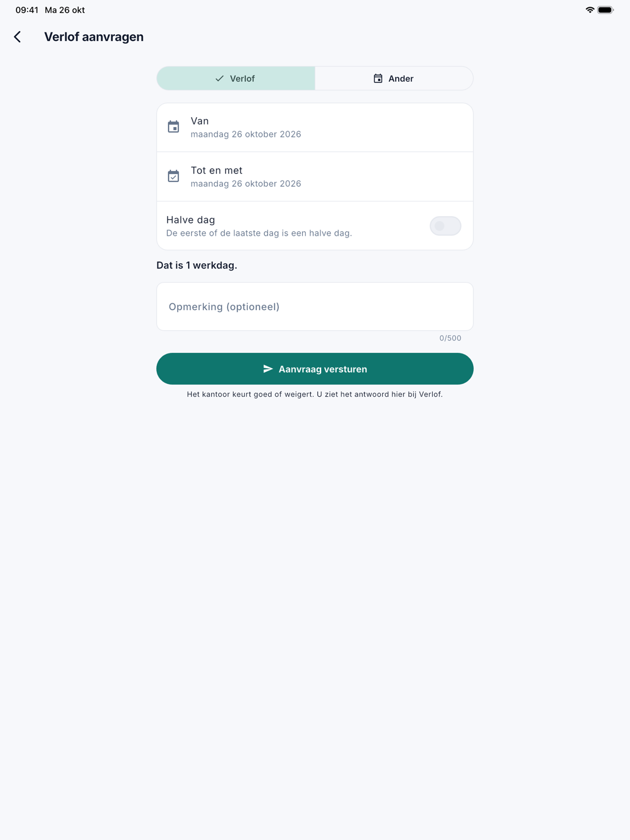The width and height of the screenshot is (630, 840).
Task: Tap the battery status icon
Action: pyautogui.click(x=606, y=10)
